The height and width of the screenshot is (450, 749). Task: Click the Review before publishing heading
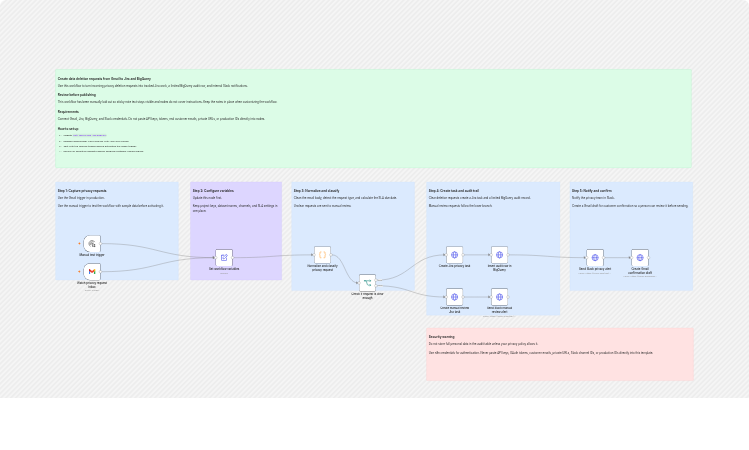77,95
